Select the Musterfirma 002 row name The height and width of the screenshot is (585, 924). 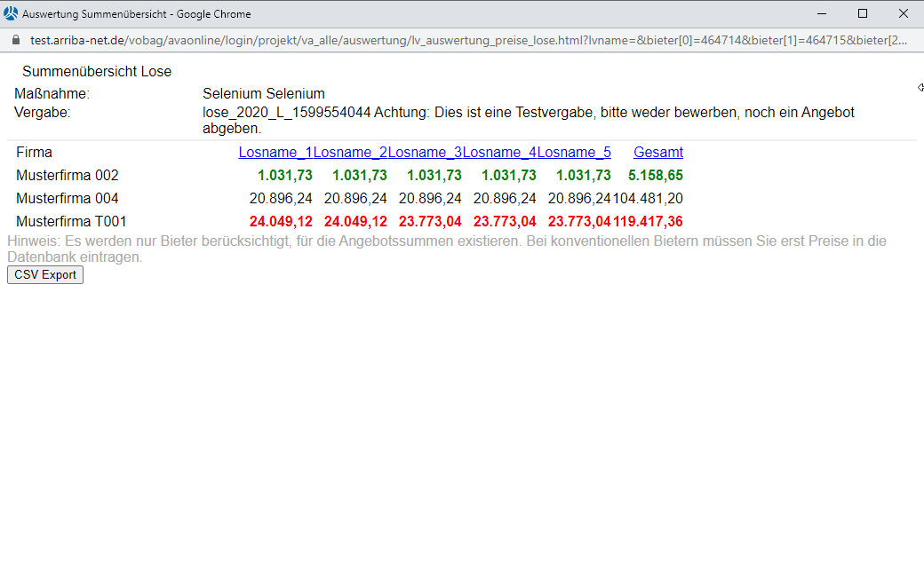[68, 176]
